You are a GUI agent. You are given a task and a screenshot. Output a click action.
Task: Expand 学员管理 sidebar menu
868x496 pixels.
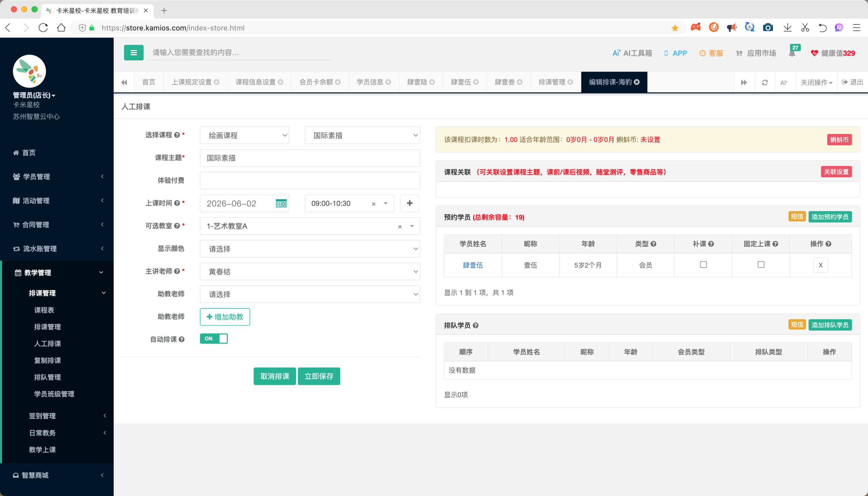tap(57, 177)
